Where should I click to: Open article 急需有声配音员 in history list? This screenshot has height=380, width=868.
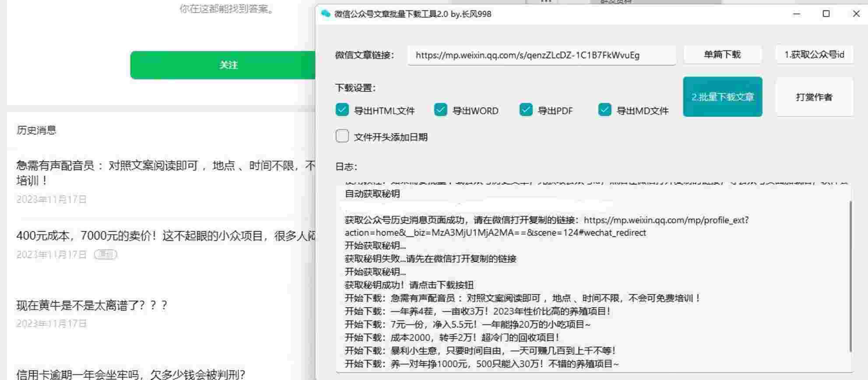tap(166, 173)
